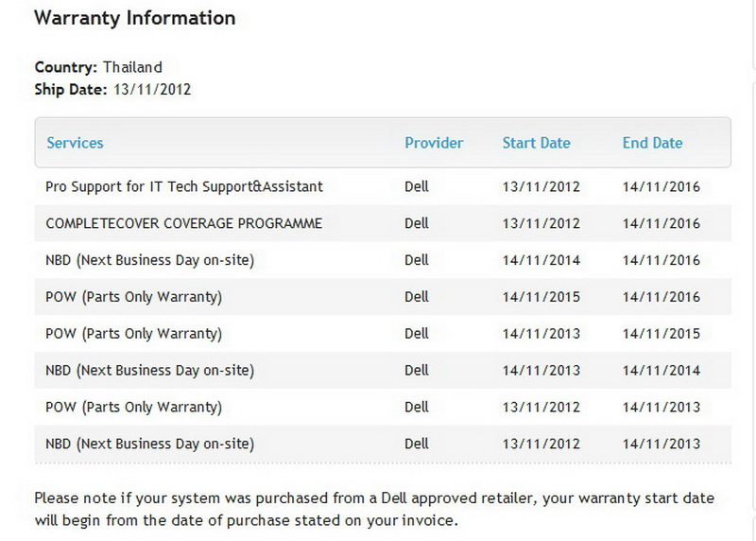Click NBD service name starting 14/11/2013
This screenshot has height=541, width=756.
click(x=149, y=370)
